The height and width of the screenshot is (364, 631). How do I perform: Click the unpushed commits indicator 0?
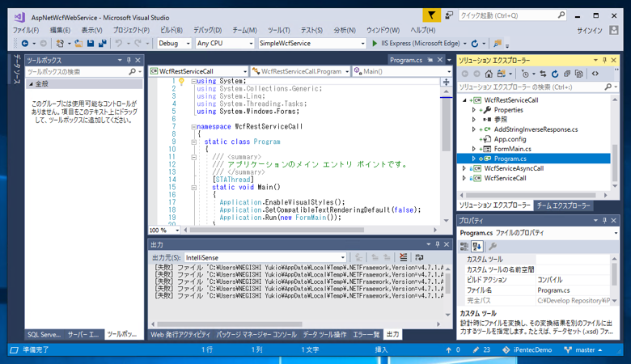coord(453,350)
